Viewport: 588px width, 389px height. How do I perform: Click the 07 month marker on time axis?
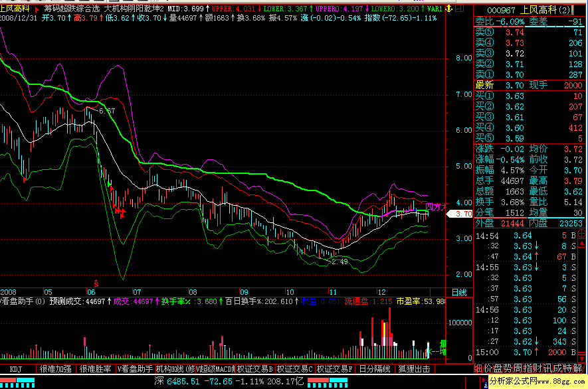pyautogui.click(x=137, y=292)
